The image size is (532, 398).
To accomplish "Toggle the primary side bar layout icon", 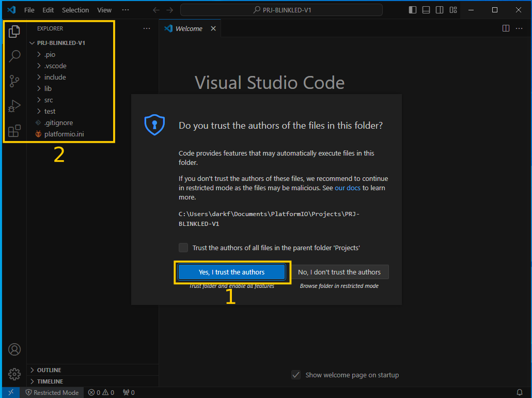I will tap(413, 10).
